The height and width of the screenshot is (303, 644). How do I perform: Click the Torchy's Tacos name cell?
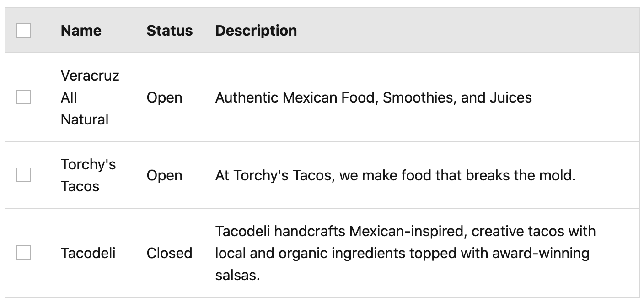(88, 175)
